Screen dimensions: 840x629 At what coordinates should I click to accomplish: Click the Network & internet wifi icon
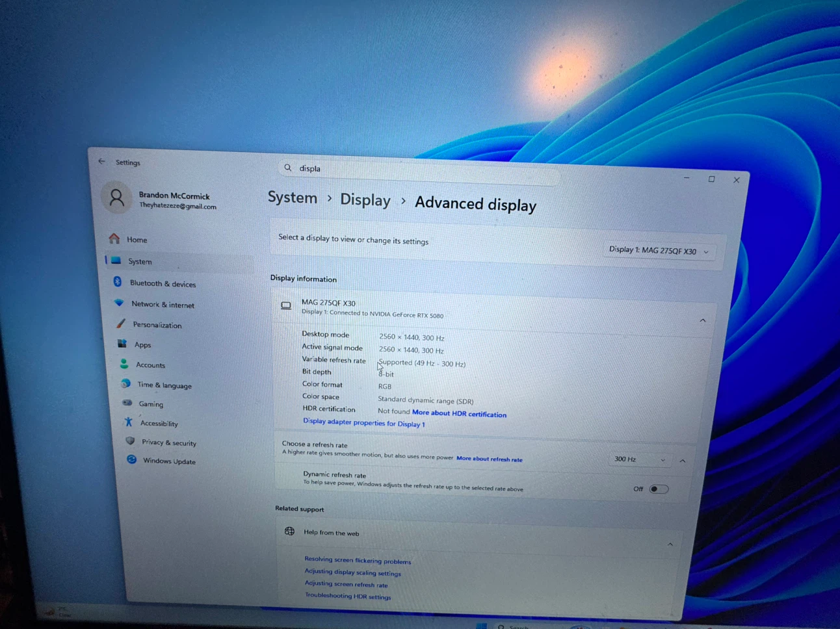(x=119, y=303)
